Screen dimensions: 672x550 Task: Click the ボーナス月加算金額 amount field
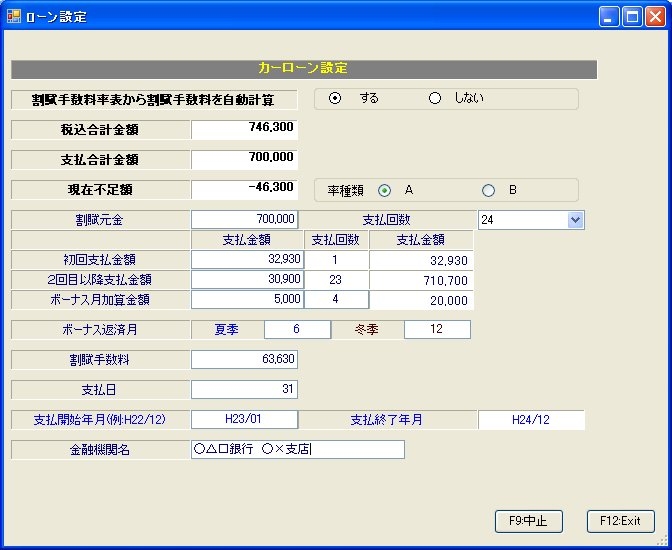244,299
